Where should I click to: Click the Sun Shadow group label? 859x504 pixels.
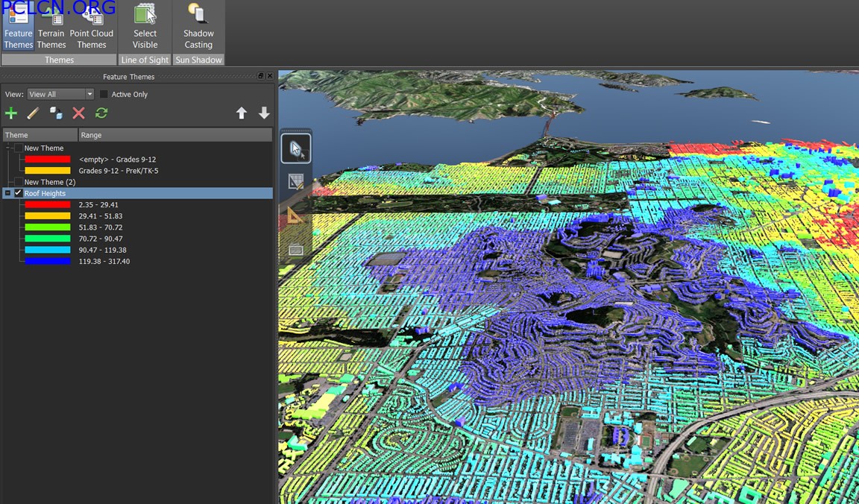(198, 60)
